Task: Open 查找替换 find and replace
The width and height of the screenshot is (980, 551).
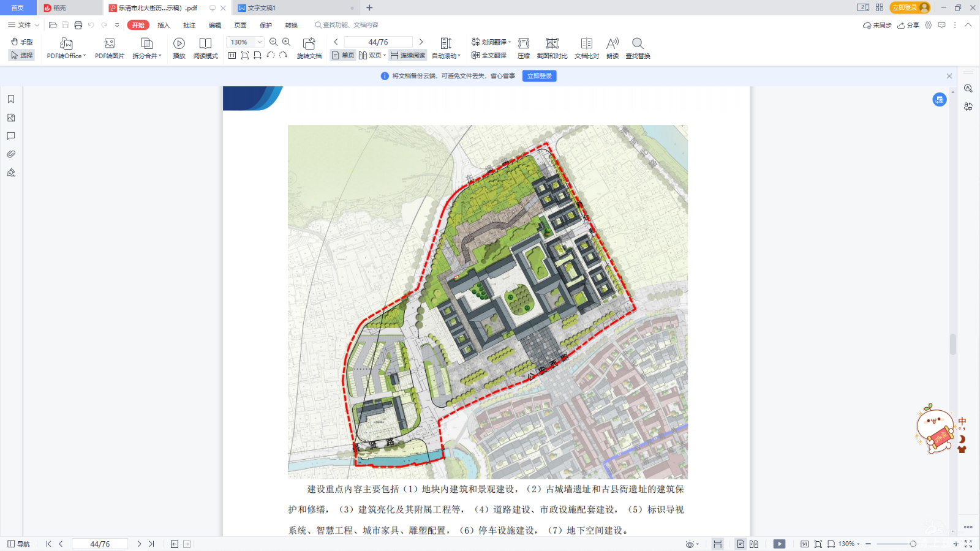Action: (638, 43)
